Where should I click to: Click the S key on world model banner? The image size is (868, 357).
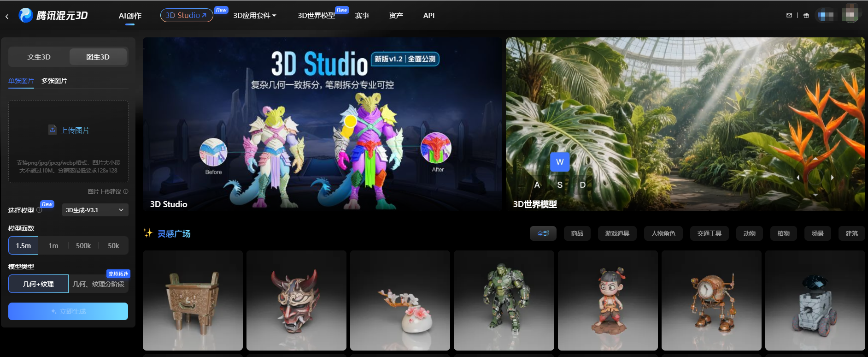click(560, 185)
